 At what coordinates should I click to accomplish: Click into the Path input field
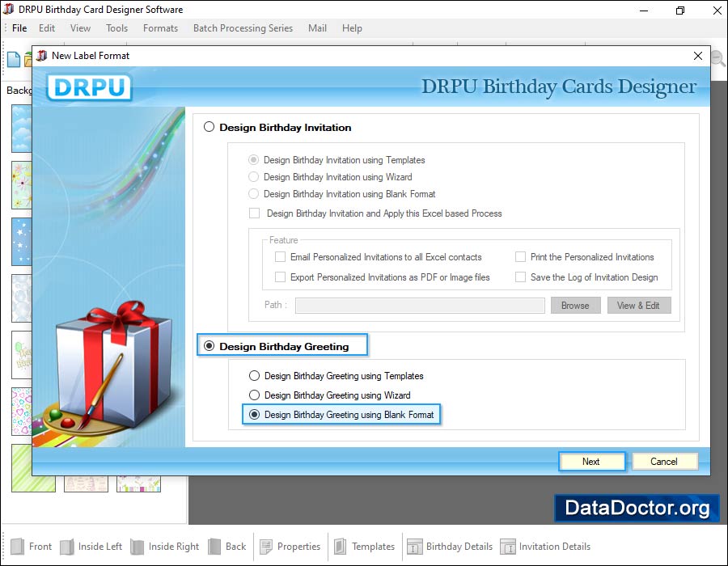point(420,306)
